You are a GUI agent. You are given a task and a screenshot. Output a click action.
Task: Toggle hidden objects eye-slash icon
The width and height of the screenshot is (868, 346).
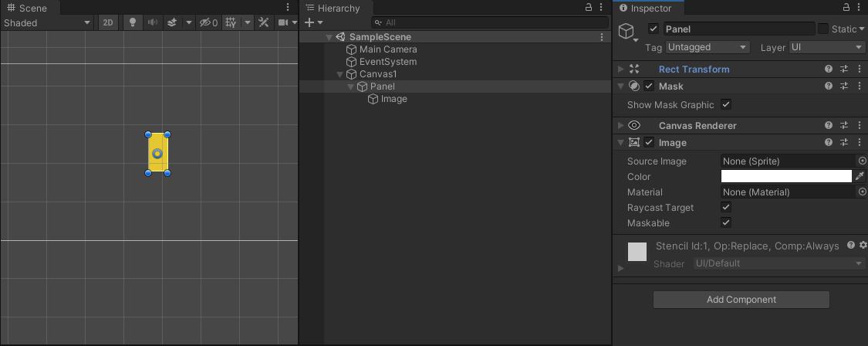point(208,22)
